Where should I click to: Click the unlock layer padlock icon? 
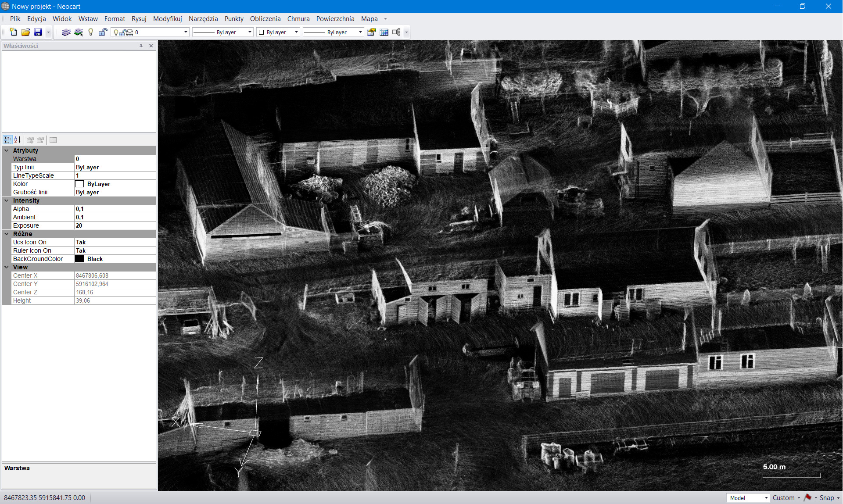point(103,32)
